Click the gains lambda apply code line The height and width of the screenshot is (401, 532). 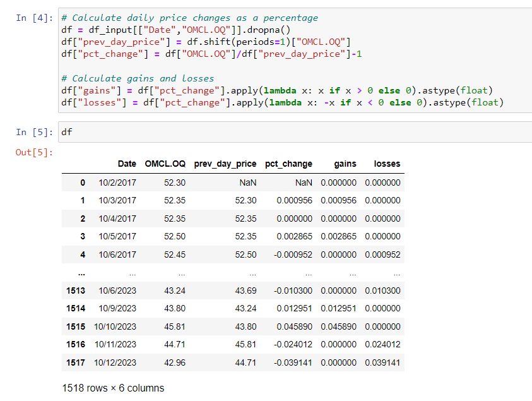click(x=276, y=90)
